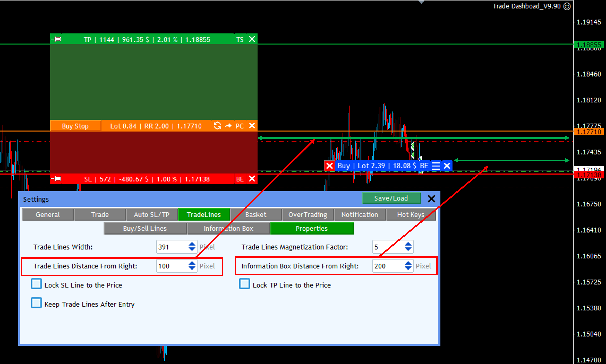606x364 pixels.
Task: Check Keep Trade Lines After Entry
Action: click(36, 303)
